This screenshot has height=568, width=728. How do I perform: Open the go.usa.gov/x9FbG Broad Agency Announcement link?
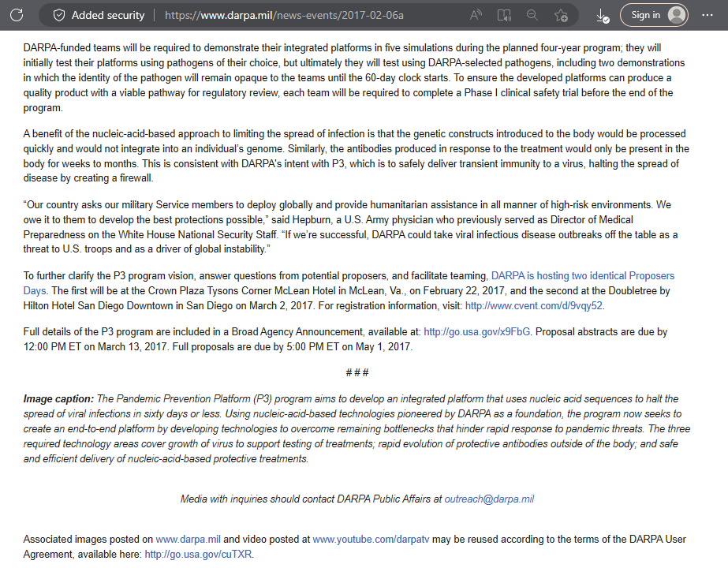[x=476, y=331]
